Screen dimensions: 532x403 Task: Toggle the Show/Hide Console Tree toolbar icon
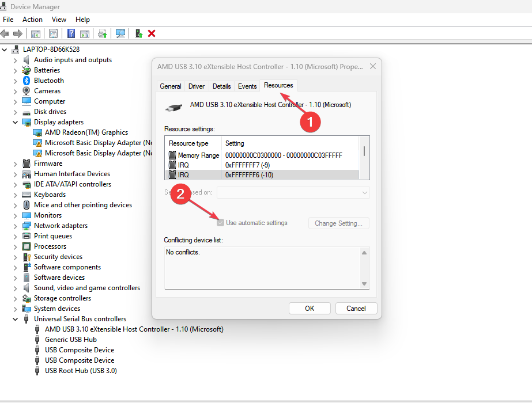(36, 33)
